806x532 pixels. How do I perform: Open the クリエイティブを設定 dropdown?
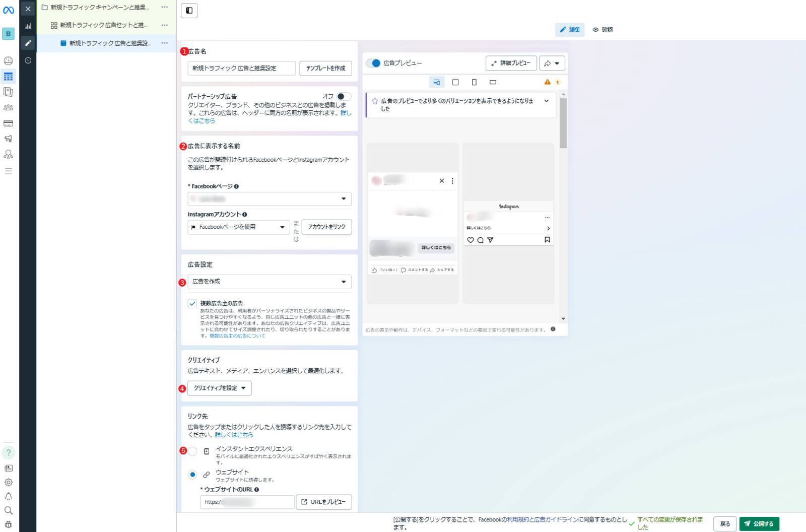[x=219, y=388]
